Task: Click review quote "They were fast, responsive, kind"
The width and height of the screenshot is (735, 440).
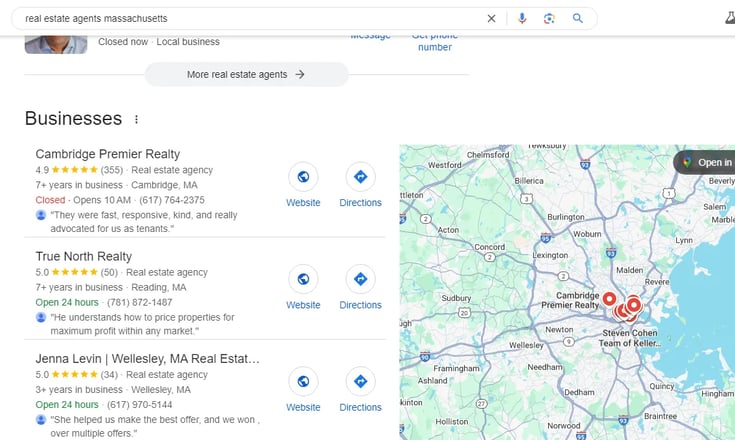Action: point(144,222)
